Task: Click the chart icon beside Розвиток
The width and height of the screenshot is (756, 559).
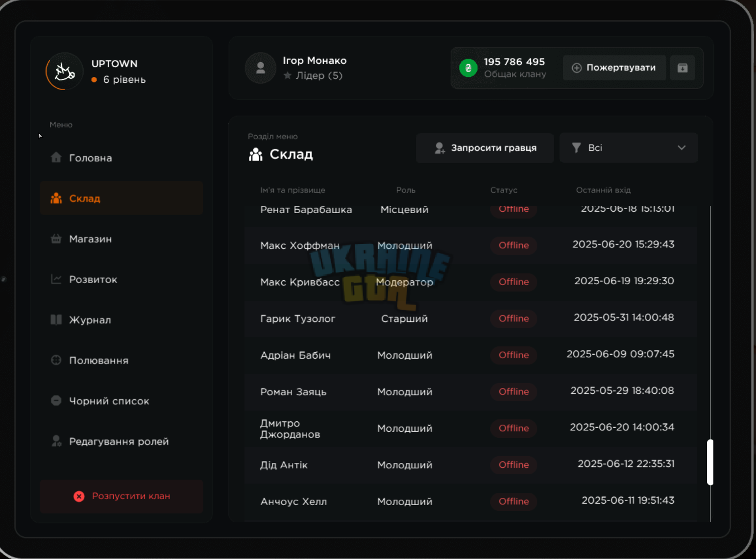Action: (x=56, y=279)
